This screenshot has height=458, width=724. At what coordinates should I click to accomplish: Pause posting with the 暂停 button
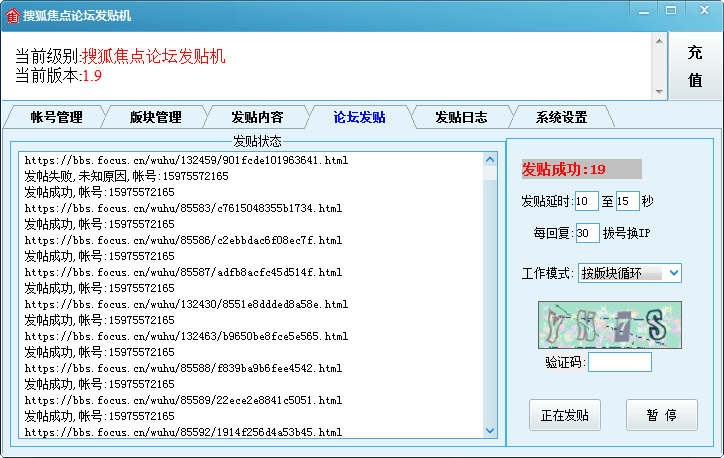(662, 415)
